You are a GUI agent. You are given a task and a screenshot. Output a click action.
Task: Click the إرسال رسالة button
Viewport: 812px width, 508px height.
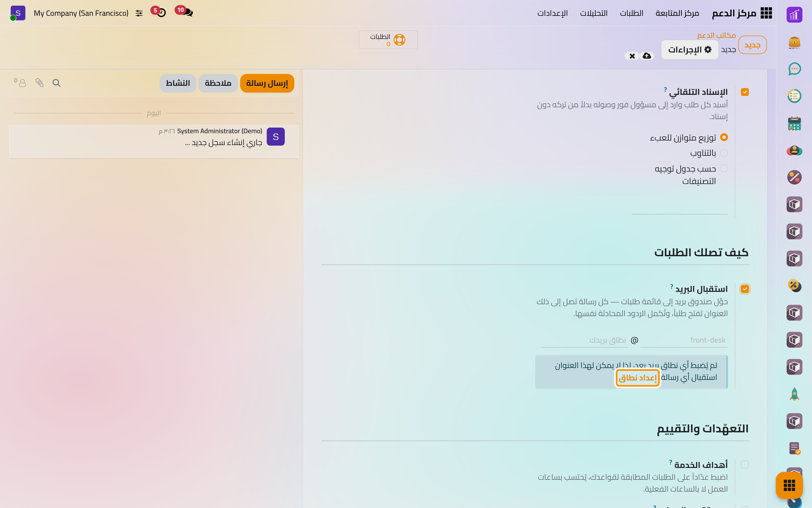coord(267,83)
